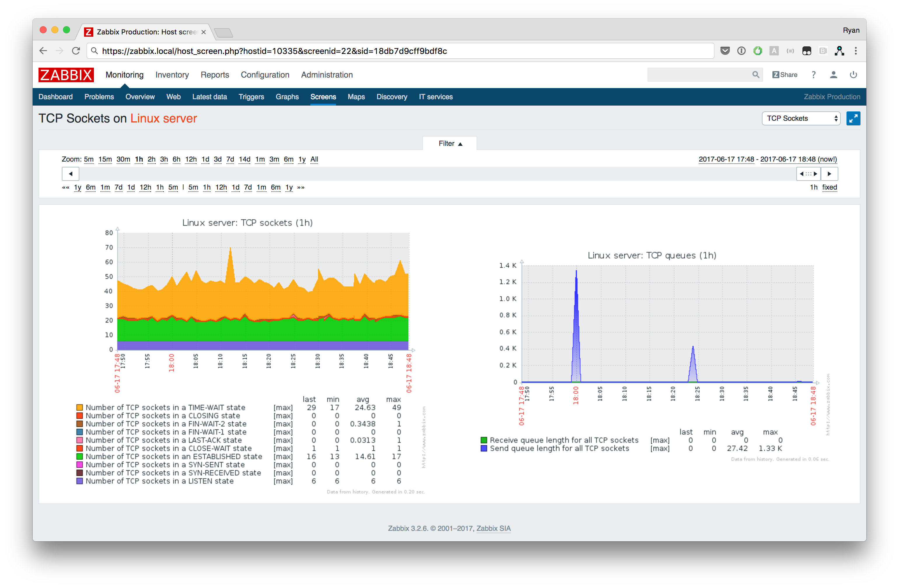Click the Zabbix SIA footer link
Image resolution: width=899 pixels, height=588 pixels.
click(493, 528)
